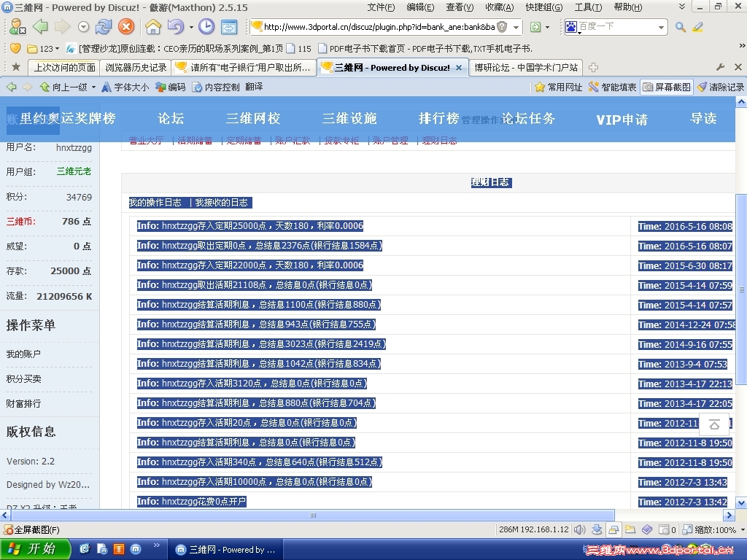The height and width of the screenshot is (560, 747).
Task: Click the popup blocker counter icon
Action: tap(667, 529)
